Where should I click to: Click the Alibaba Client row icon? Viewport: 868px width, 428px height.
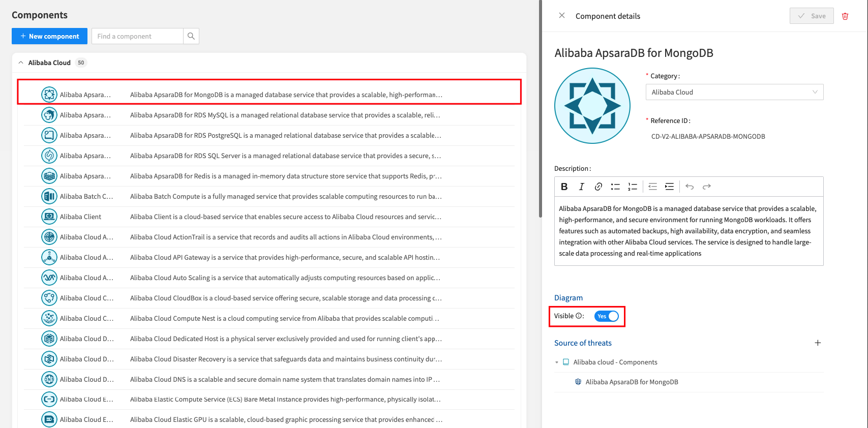click(x=49, y=217)
